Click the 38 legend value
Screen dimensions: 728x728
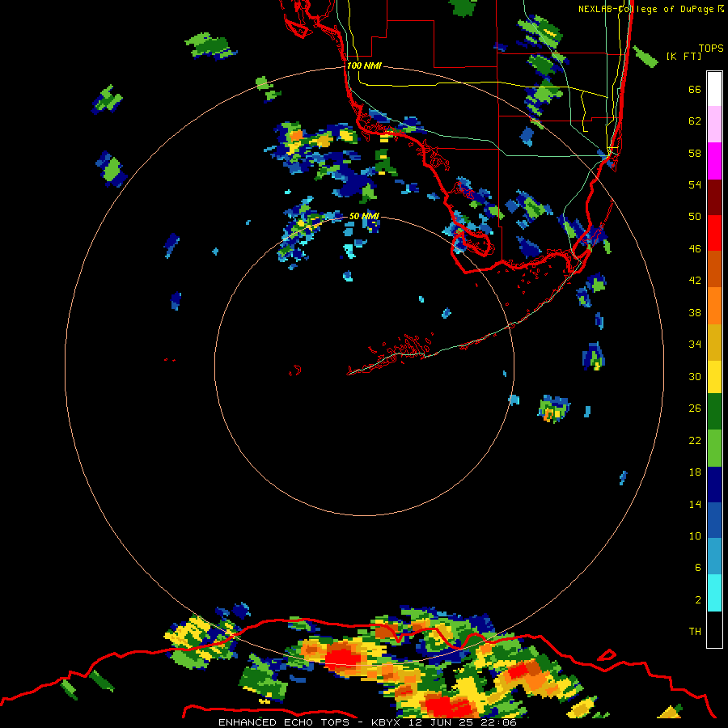[695, 312]
